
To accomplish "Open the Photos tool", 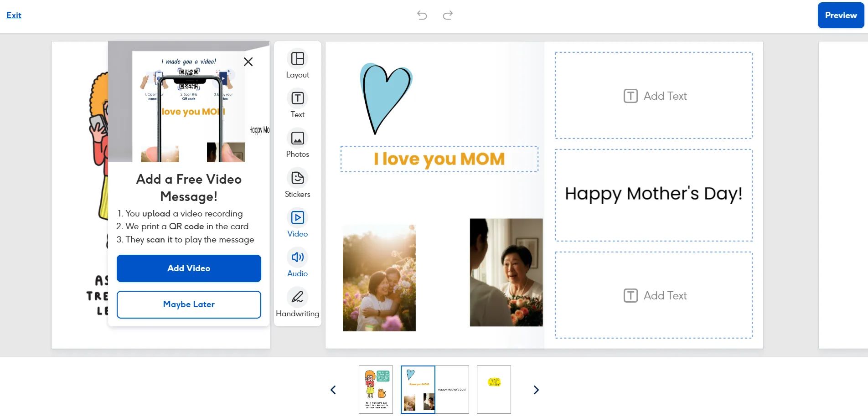I will 297,144.
